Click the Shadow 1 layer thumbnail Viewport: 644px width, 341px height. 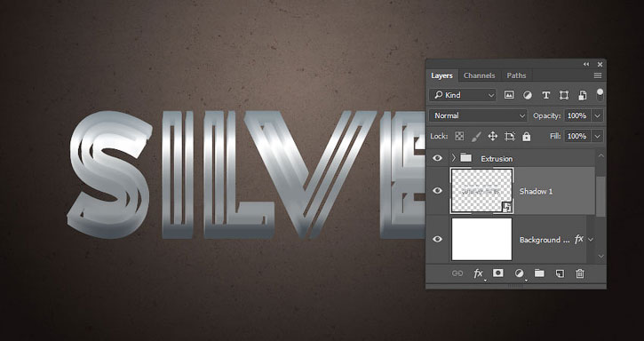tap(481, 191)
